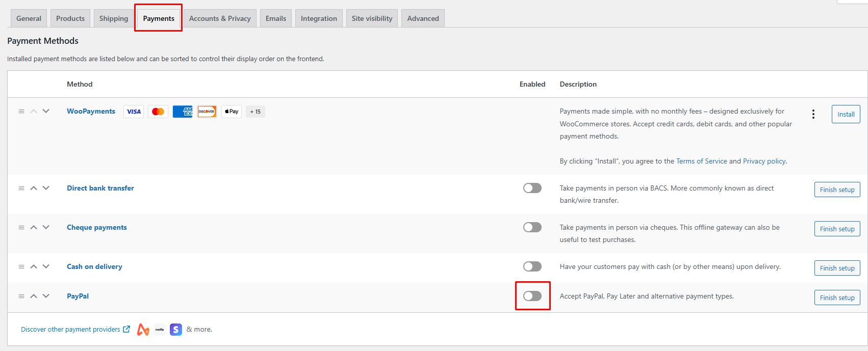Move PayPal down in the list

[x=46, y=296]
